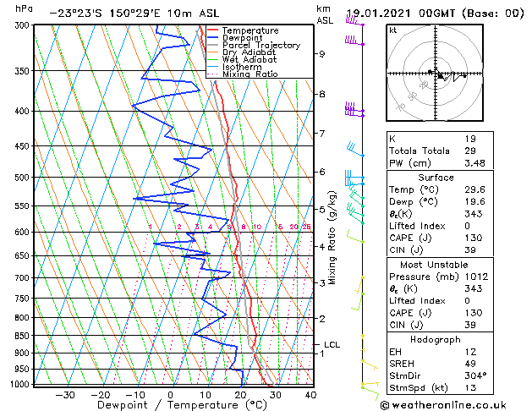Screen dimensions: 532x411
Task: Click the 9 km altitude tick label
Action: coord(321,54)
